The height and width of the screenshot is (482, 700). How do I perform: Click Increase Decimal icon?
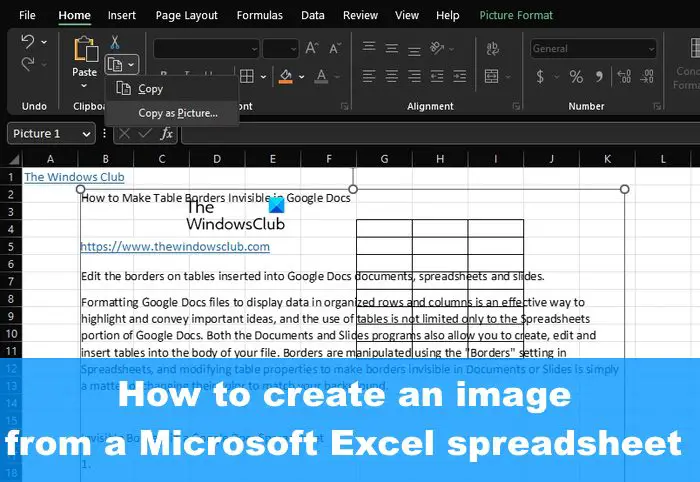[624, 76]
